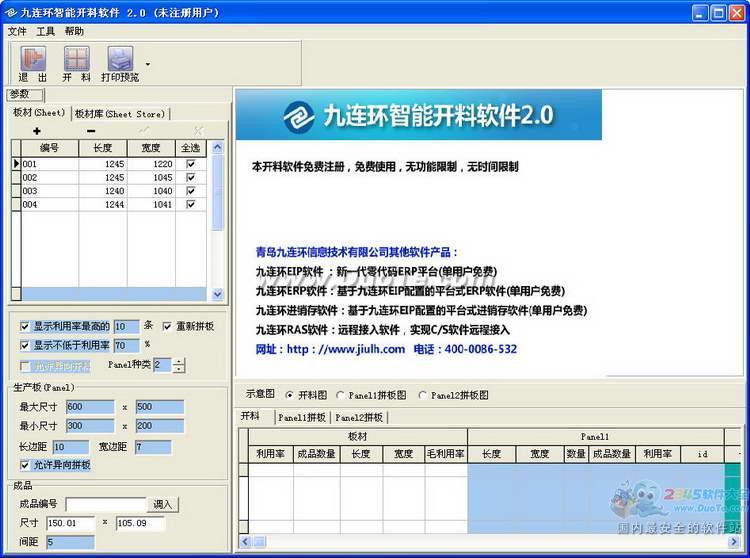This screenshot has width=750, height=558.
Task: Click the greyed confirm checkmark icon
Action: [x=144, y=130]
